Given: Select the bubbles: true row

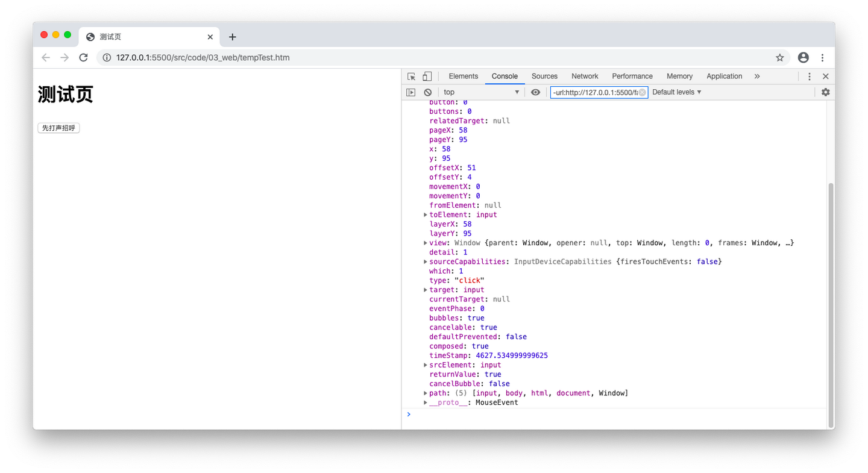Looking at the screenshot, I should [x=457, y=318].
